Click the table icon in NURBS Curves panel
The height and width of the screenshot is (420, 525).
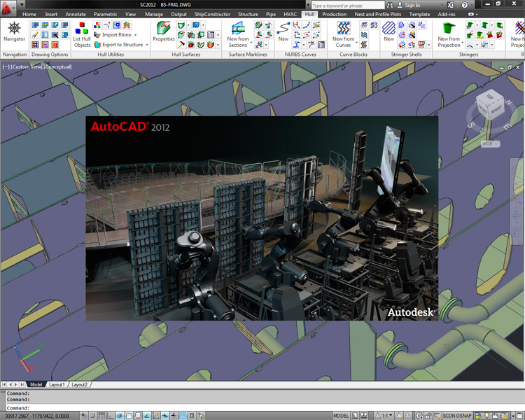(321, 45)
